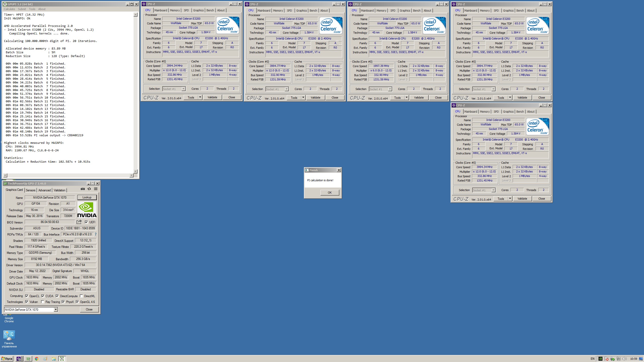Screen dimensions: 644x362
Task: Click the GPU-Z Close button
Action: 89,309
